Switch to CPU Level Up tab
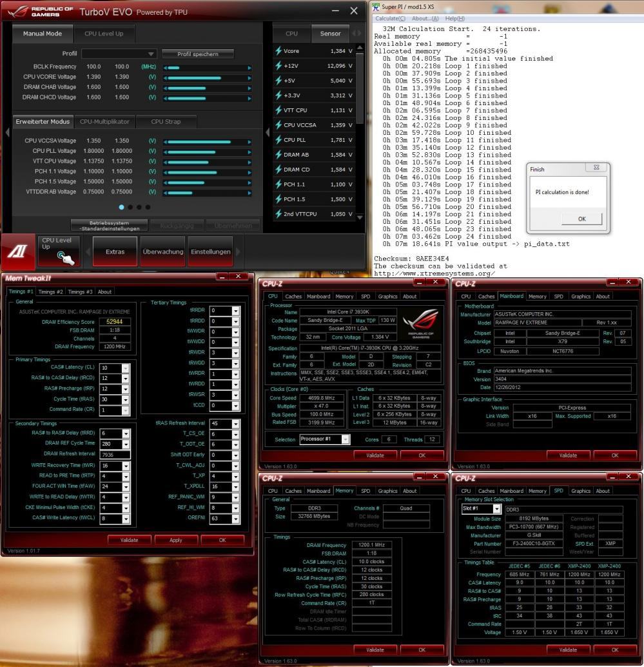Screen dimensions: 644x667 pyautogui.click(x=104, y=34)
